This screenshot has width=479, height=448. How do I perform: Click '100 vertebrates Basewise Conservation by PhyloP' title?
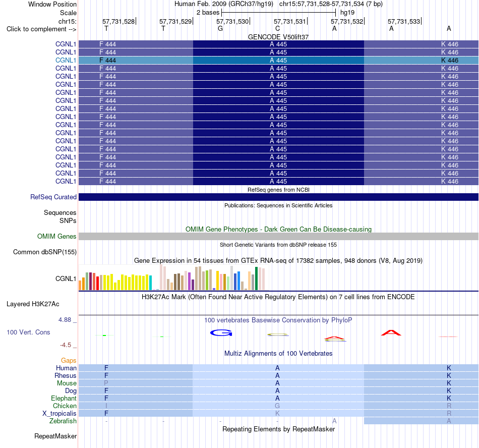[x=278, y=320]
